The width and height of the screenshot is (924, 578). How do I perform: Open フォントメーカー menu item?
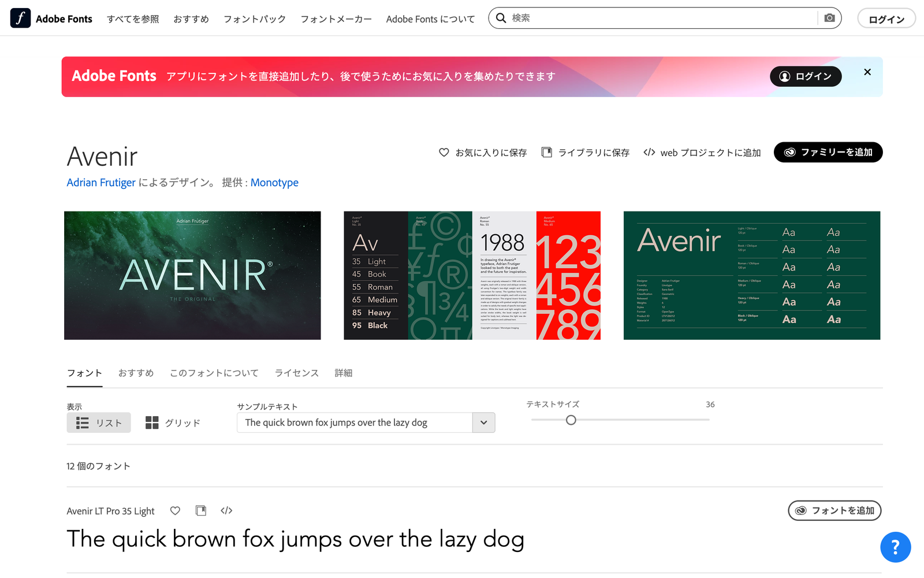(336, 19)
